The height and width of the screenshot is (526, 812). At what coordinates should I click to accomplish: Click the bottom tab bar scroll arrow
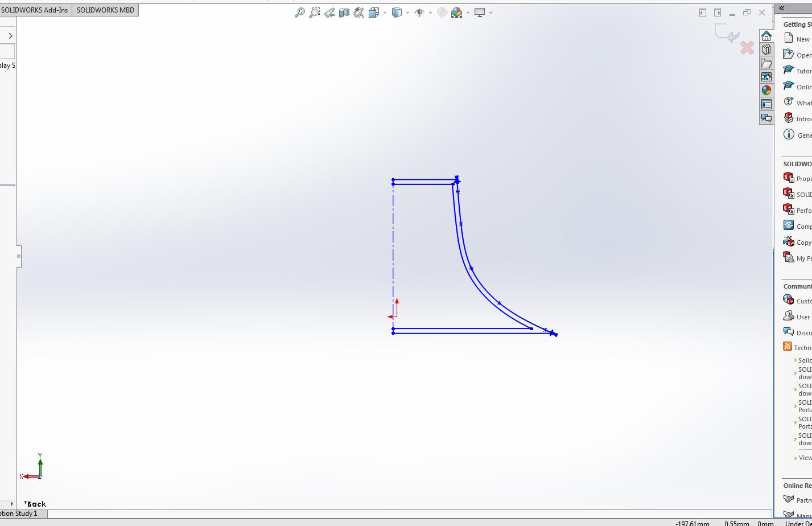point(12,504)
